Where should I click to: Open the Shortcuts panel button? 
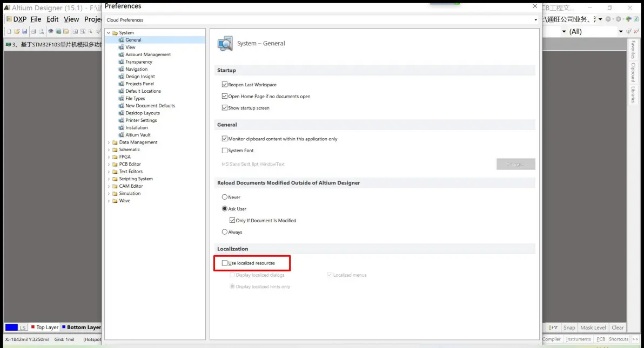[619, 339]
